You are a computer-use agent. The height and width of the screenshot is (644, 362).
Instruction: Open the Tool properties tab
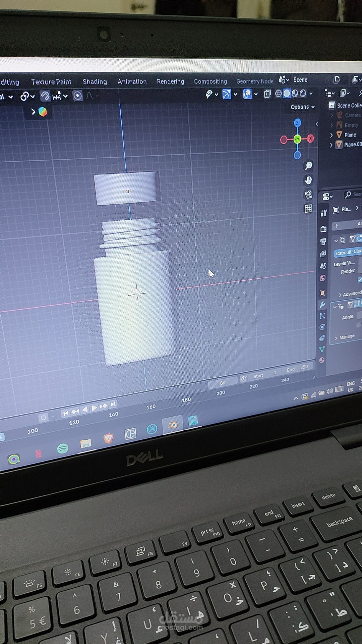click(323, 213)
